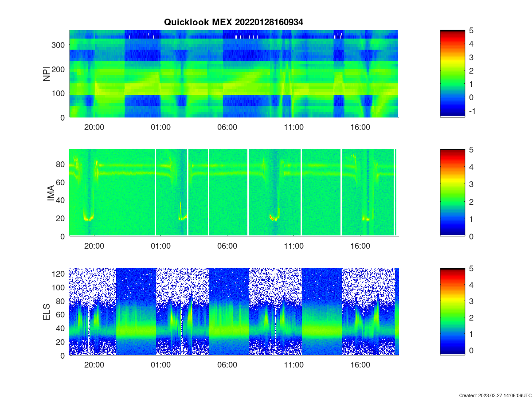Click the 2 label on IMA color bar
The image size is (532, 399).
472,202
